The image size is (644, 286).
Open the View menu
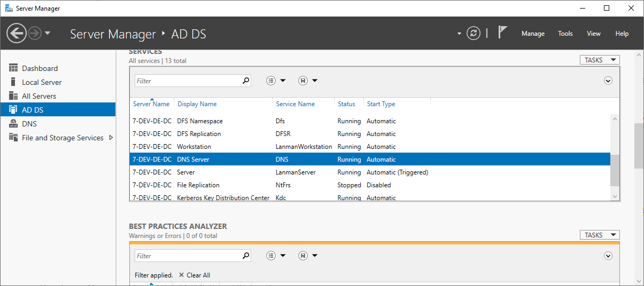click(594, 33)
